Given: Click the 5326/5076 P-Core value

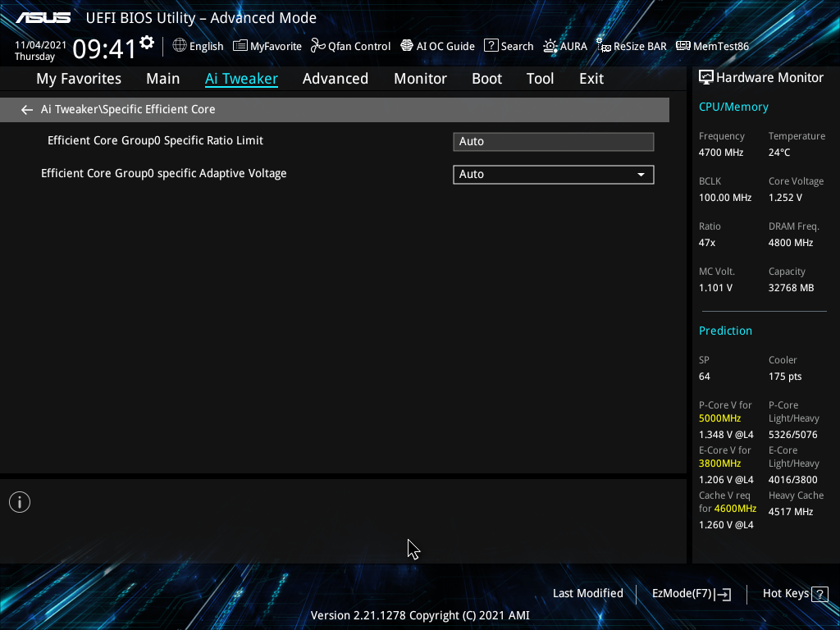Looking at the screenshot, I should click(x=793, y=435).
